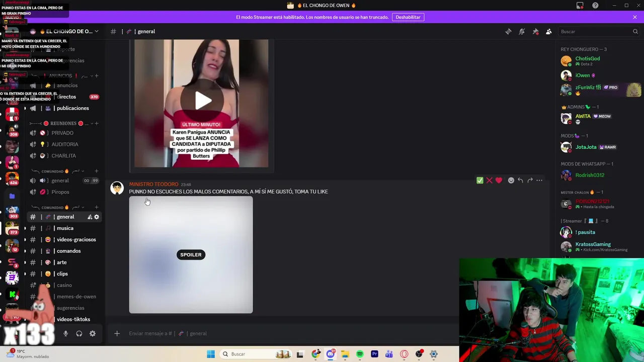This screenshot has width=644, height=362.
Task: Open Premiere Pro from the taskbar
Action: pyautogui.click(x=374, y=354)
